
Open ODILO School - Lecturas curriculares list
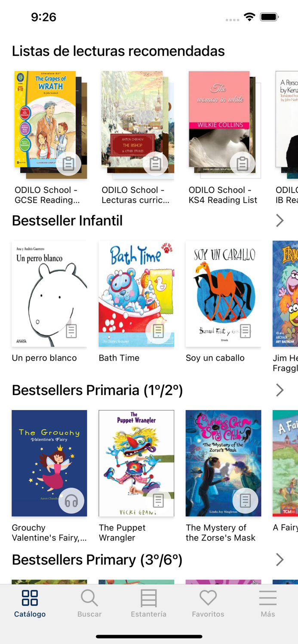(x=135, y=195)
